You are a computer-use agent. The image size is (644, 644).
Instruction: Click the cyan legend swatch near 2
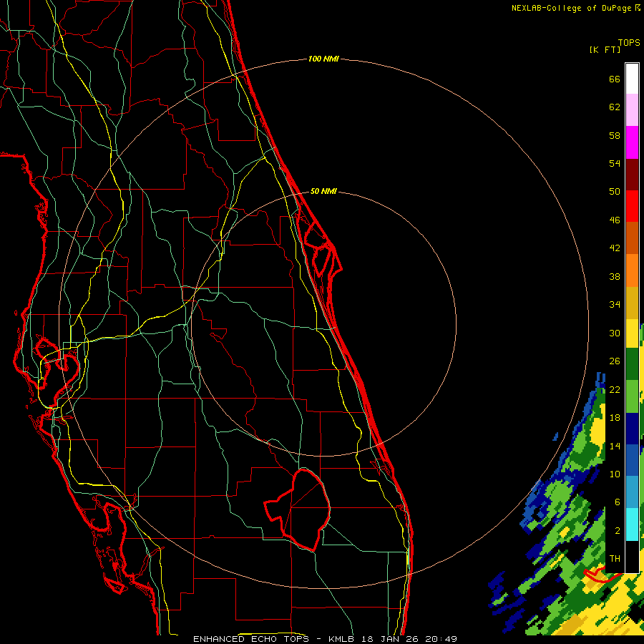pos(632,525)
